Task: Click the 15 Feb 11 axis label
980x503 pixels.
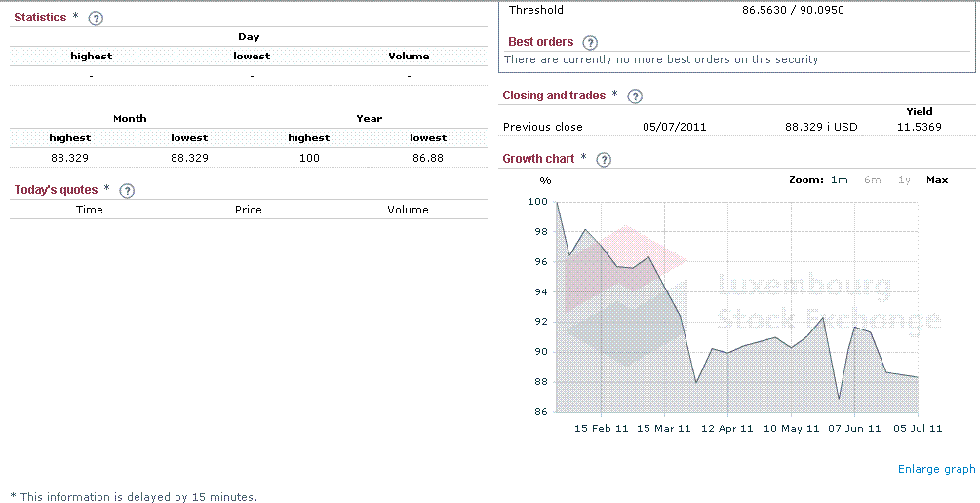Action: click(602, 428)
